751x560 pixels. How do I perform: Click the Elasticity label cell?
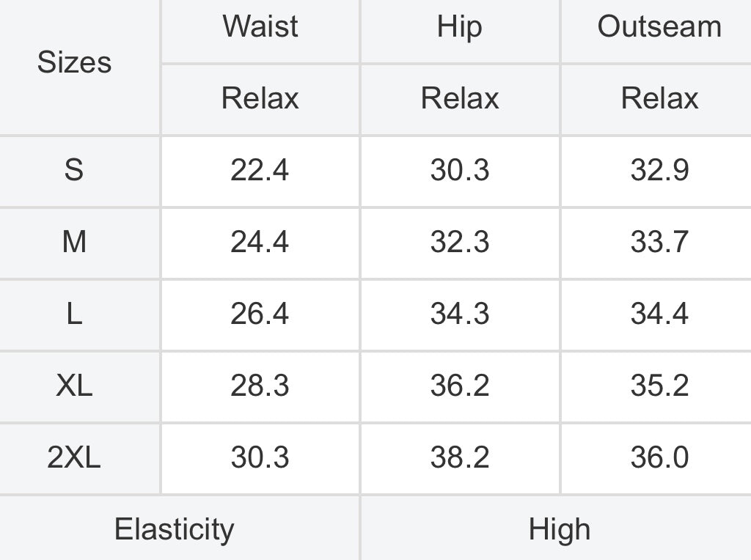(175, 529)
